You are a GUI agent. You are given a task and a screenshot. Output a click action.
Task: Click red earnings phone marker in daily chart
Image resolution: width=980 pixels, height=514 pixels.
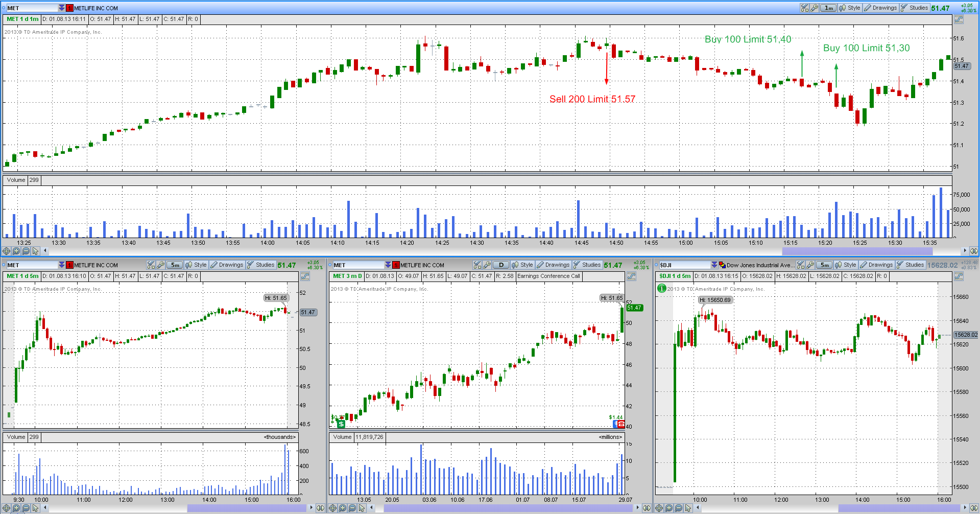620,424
